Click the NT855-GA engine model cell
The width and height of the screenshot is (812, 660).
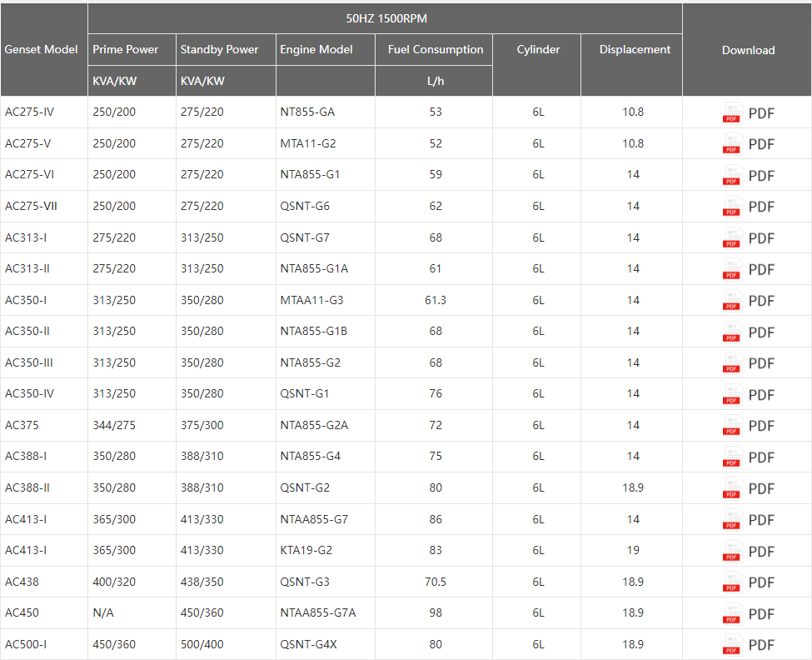pos(325,112)
